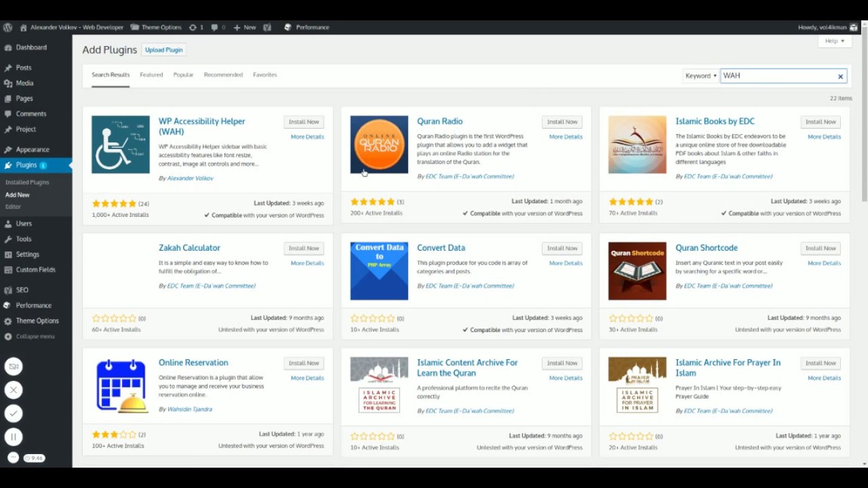Open the plugin Editor submenu item
The height and width of the screenshot is (488, 868).
tap(14, 207)
